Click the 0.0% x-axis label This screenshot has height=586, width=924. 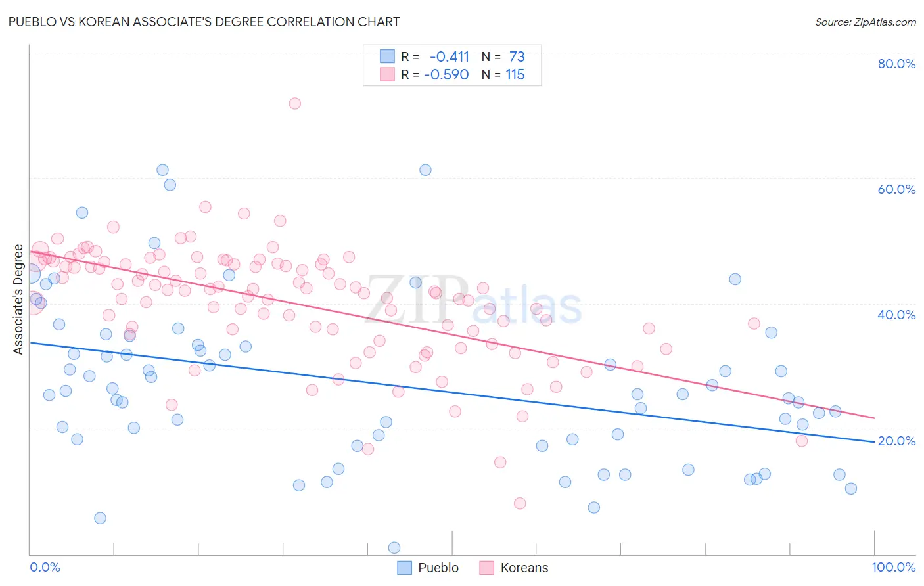pyautogui.click(x=45, y=567)
